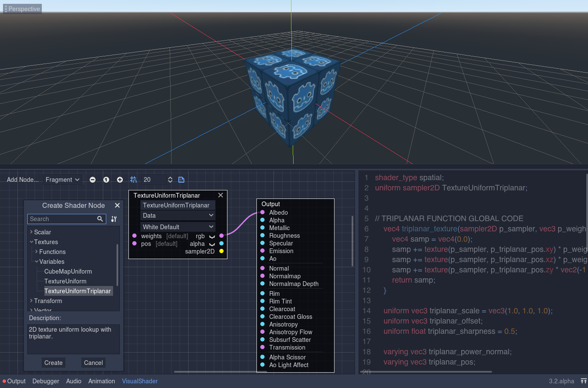
Task: Select TextureUniformTriplanar in node tree
Action: coord(78,291)
